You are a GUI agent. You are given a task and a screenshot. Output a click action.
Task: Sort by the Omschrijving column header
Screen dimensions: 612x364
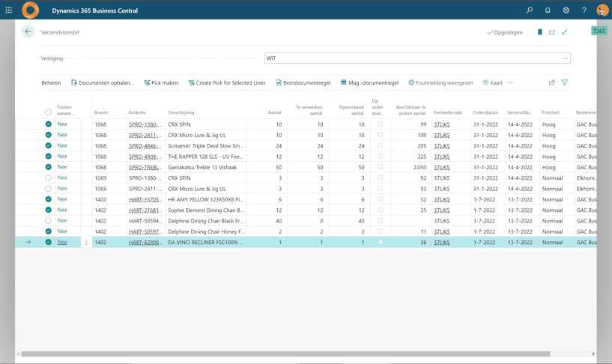[x=181, y=112]
